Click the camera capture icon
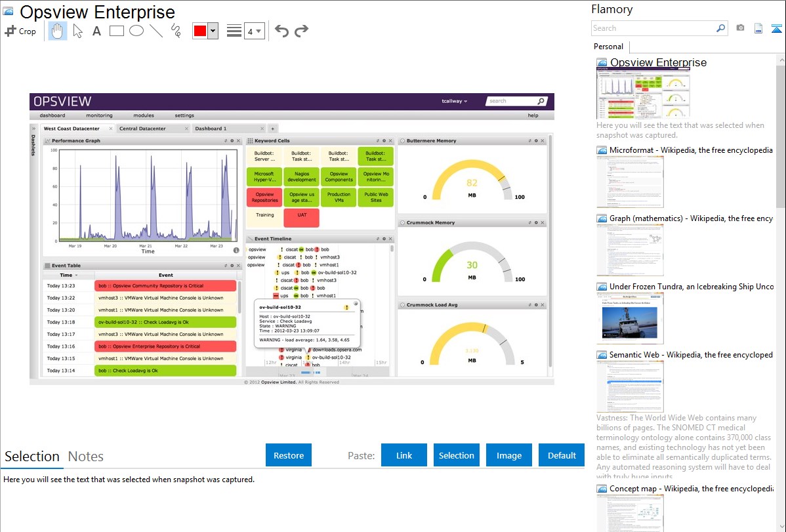The image size is (786, 532). [x=740, y=28]
